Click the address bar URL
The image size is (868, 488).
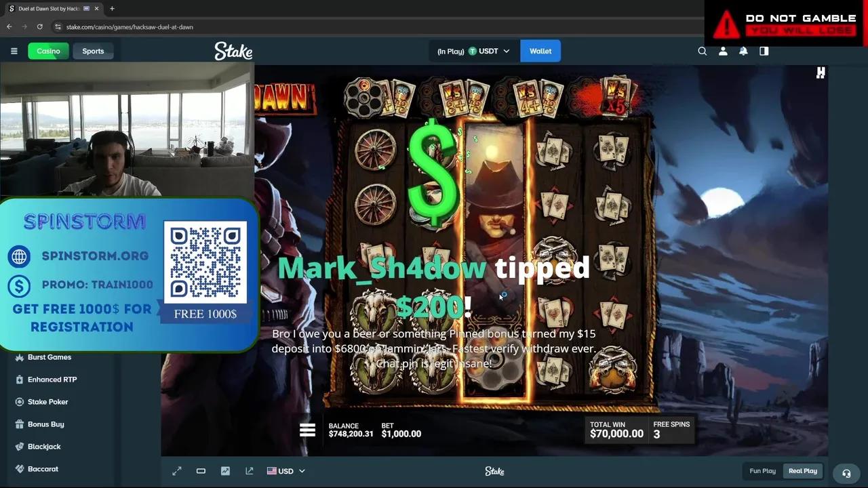[130, 27]
